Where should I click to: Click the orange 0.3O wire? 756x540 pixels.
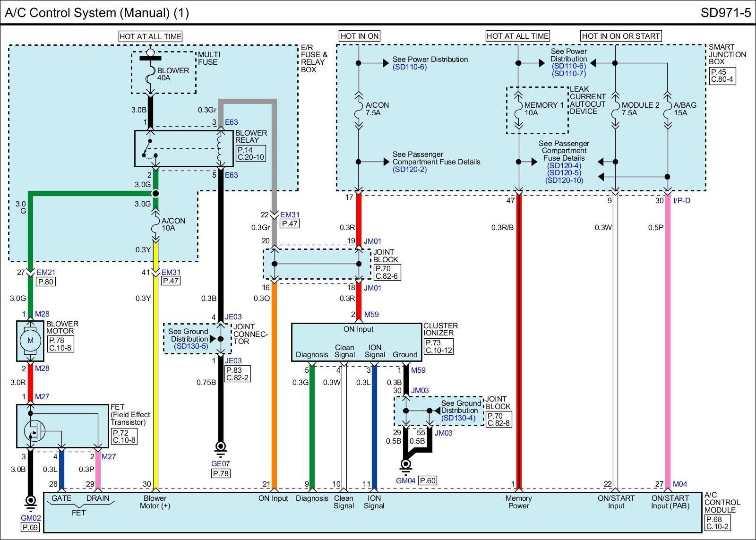[x=274, y=378]
